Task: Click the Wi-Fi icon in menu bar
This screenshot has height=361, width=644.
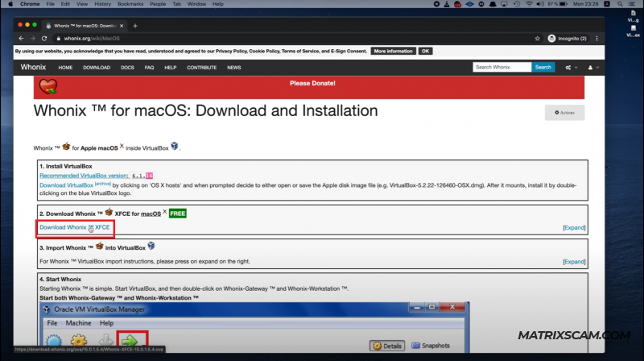Action: 529,4
